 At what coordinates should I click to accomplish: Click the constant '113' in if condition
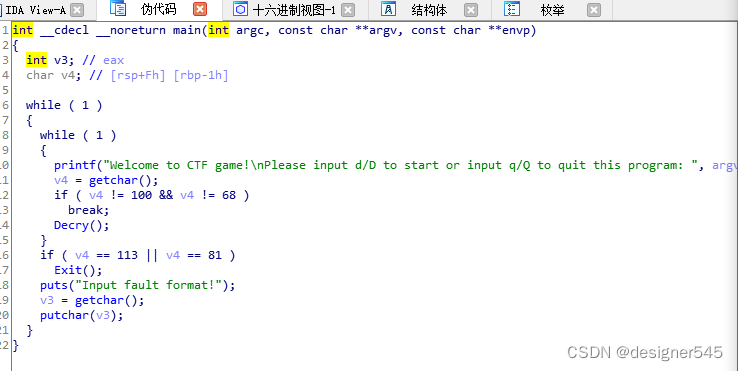click(127, 255)
